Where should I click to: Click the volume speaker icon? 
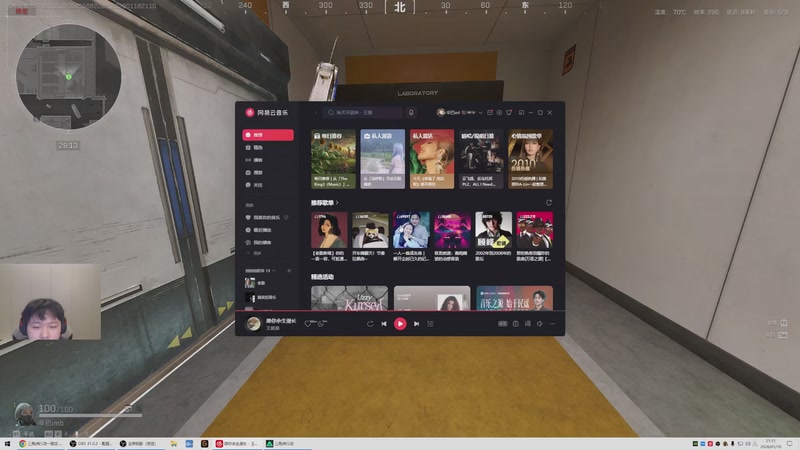(x=540, y=323)
